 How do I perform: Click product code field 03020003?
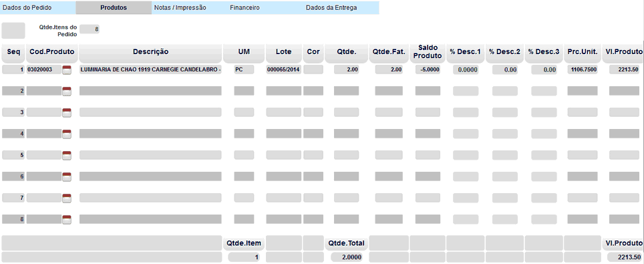(x=44, y=70)
